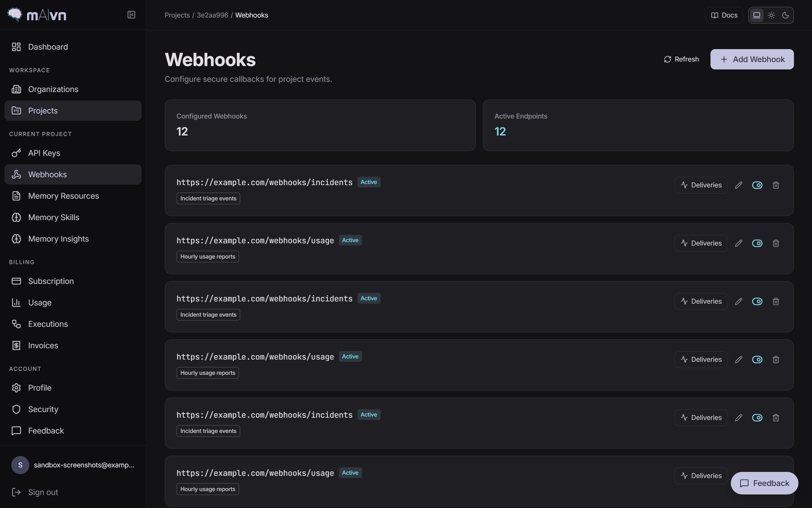Image resolution: width=812 pixels, height=508 pixels.
Task: Switch to light theme
Action: pyautogui.click(x=771, y=15)
